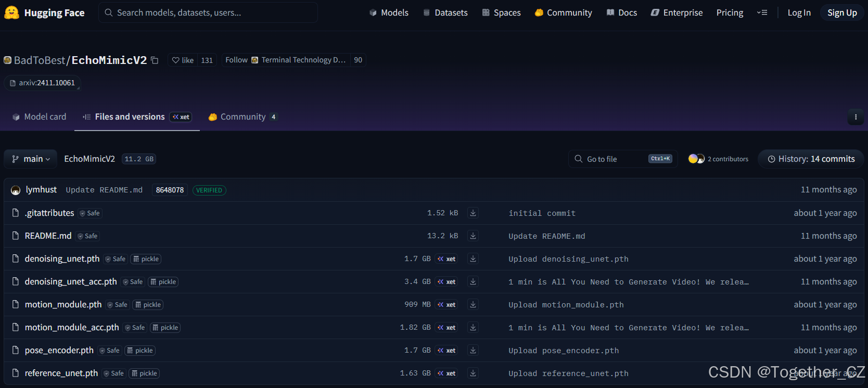The width and height of the screenshot is (868, 388).
Task: Download pose_encoder.pth file
Action: point(473,350)
